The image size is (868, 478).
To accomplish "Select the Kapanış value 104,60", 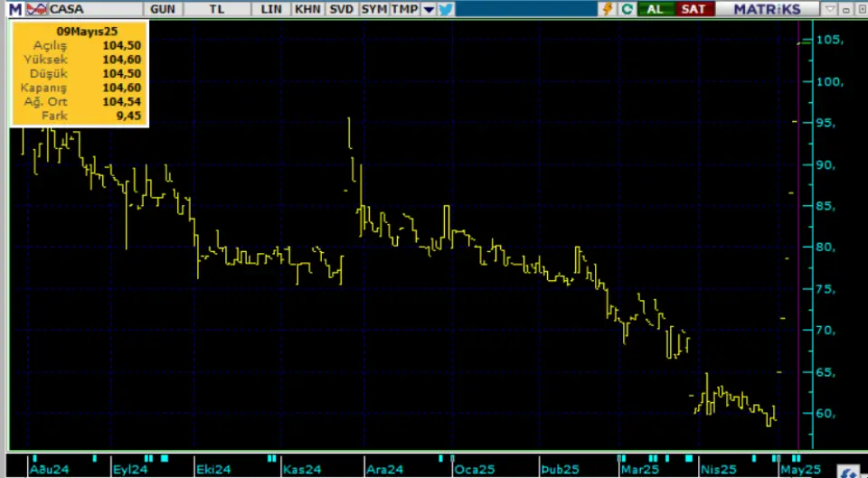I will click(122, 88).
